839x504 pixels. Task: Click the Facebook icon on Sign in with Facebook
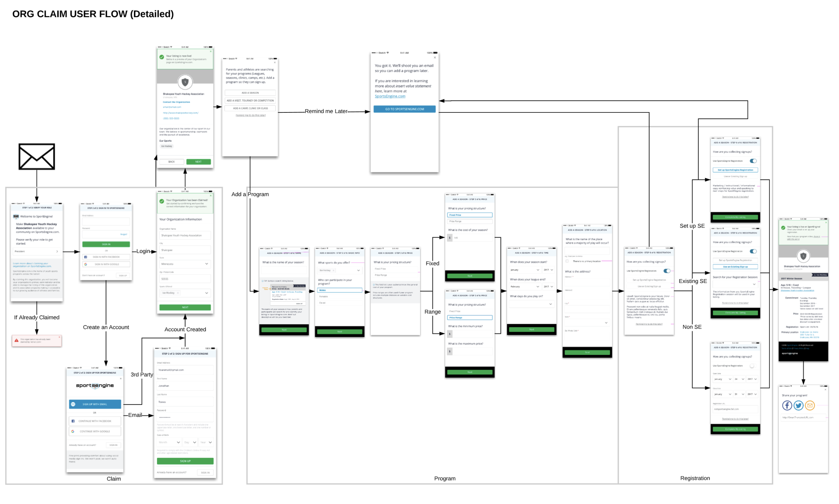click(x=86, y=257)
